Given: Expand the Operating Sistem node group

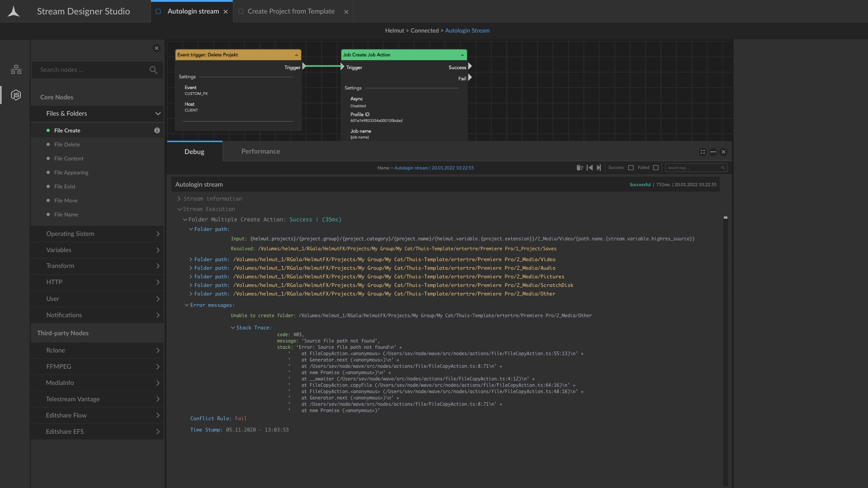Looking at the screenshot, I should click(158, 234).
